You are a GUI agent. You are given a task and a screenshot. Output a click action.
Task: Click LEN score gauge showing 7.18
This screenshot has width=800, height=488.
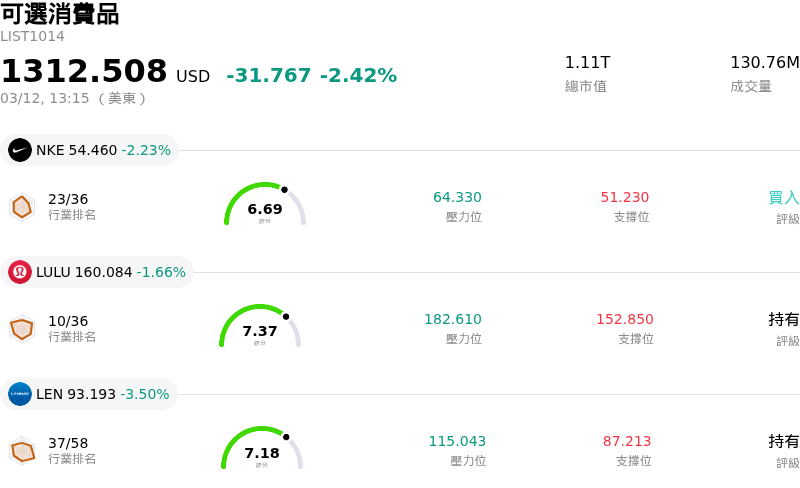(262, 450)
